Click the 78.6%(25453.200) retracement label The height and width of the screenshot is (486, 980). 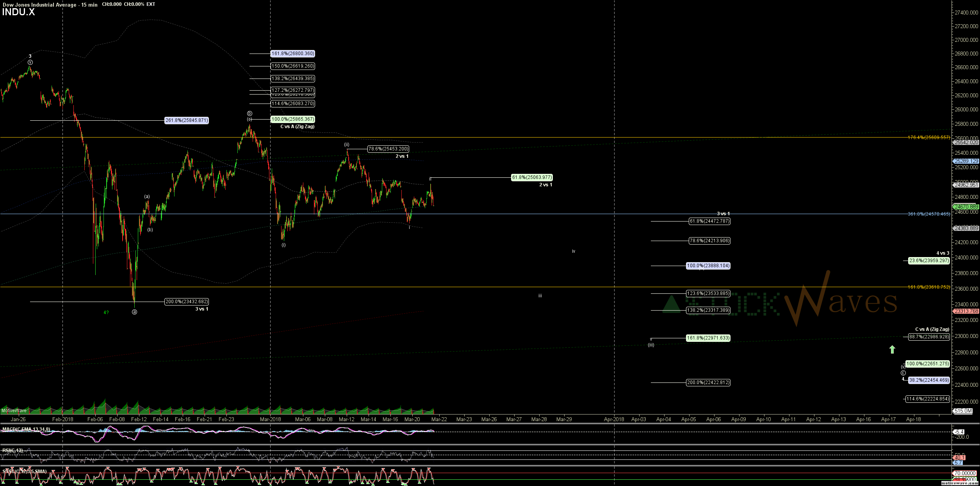[x=388, y=149]
